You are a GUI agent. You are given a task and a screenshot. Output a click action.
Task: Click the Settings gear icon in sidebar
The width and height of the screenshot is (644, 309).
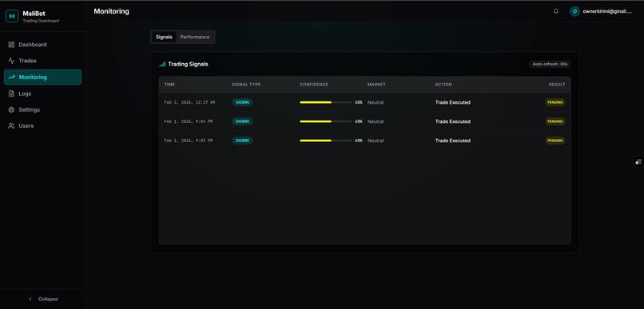coord(11,109)
